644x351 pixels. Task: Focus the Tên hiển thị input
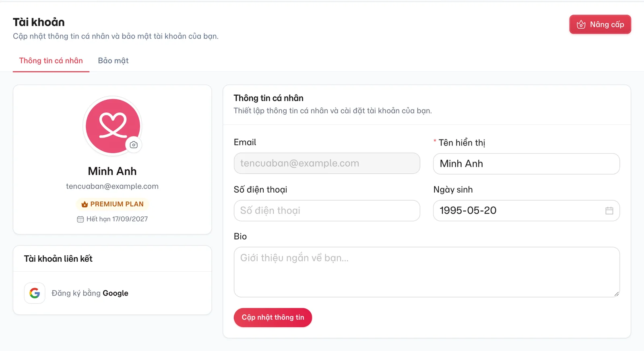pyautogui.click(x=526, y=164)
